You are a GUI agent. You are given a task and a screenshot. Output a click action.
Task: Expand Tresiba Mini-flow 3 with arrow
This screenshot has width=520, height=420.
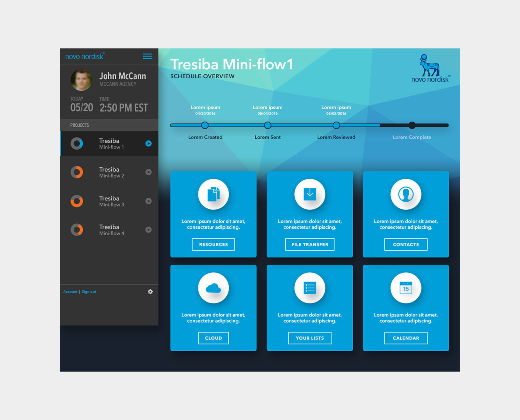[148, 201]
